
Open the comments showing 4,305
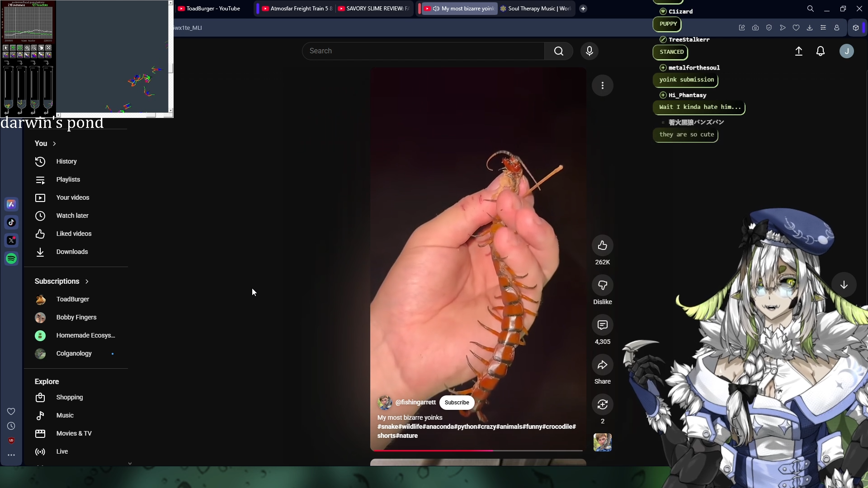click(602, 325)
